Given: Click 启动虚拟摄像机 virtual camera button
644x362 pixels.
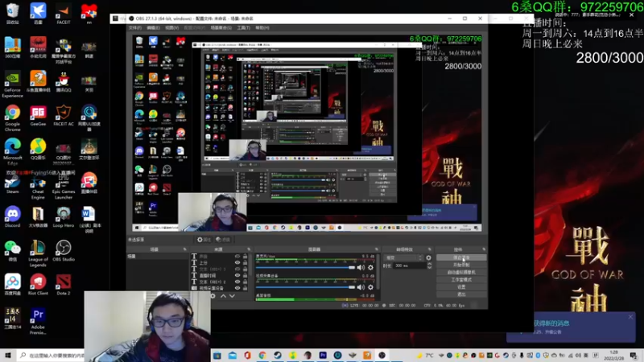Looking at the screenshot, I should (x=461, y=273).
